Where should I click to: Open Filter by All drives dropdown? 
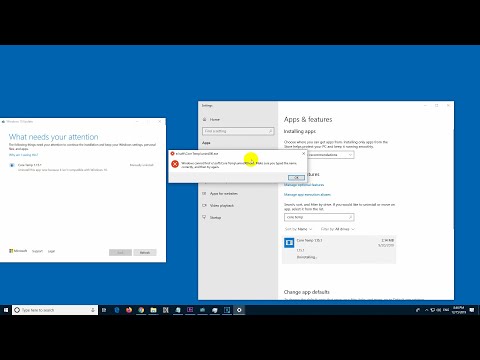(x=338, y=229)
